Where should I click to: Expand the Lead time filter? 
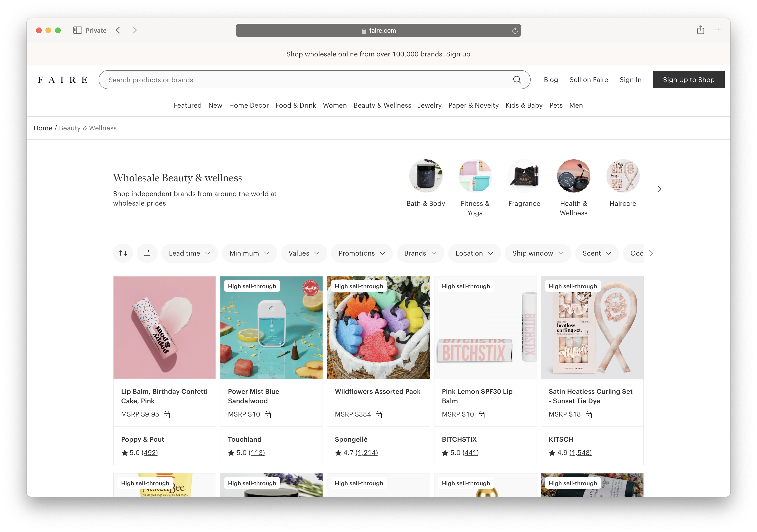(190, 253)
